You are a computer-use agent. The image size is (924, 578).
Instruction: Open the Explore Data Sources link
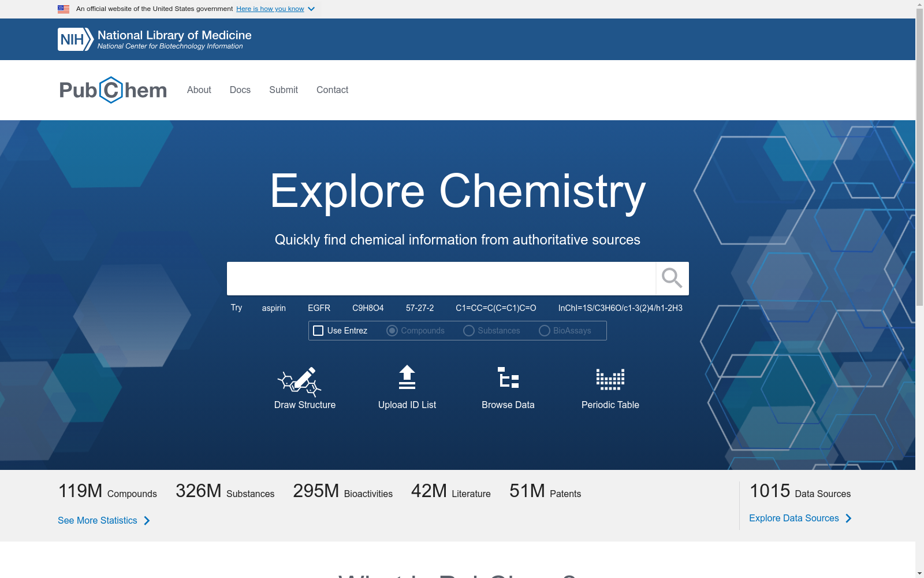(794, 518)
